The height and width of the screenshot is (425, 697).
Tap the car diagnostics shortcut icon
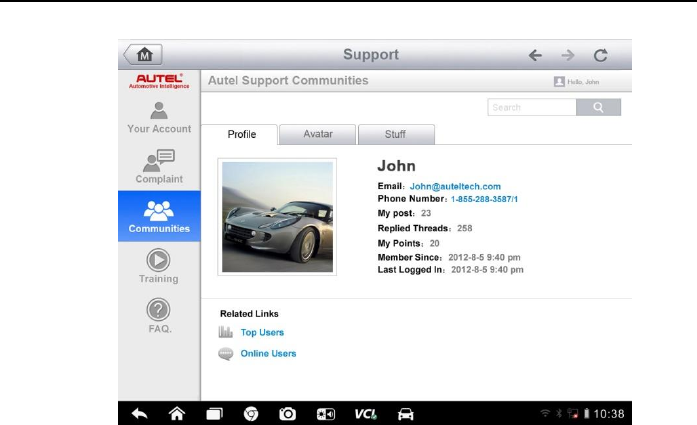[x=405, y=414]
